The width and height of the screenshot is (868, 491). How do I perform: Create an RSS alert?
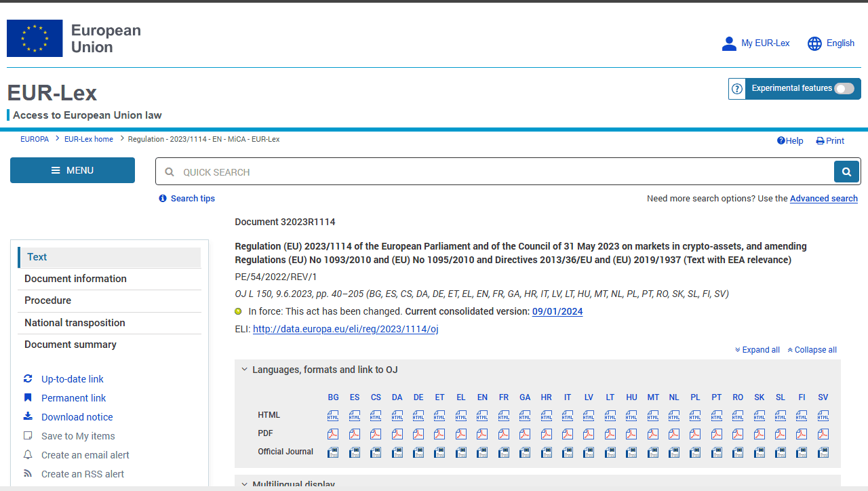coord(83,474)
